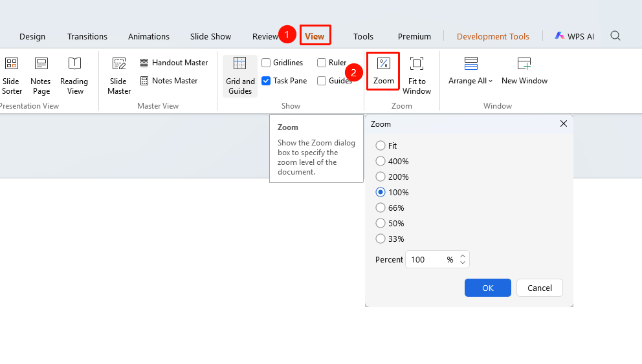Switch to the Animations tab
This screenshot has height=364, width=642.
149,36
